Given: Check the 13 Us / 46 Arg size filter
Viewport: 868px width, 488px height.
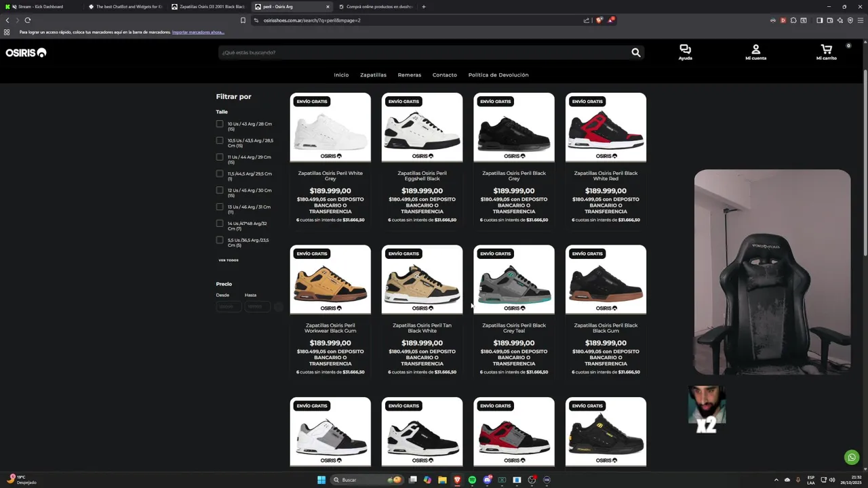Looking at the screenshot, I should tap(220, 207).
